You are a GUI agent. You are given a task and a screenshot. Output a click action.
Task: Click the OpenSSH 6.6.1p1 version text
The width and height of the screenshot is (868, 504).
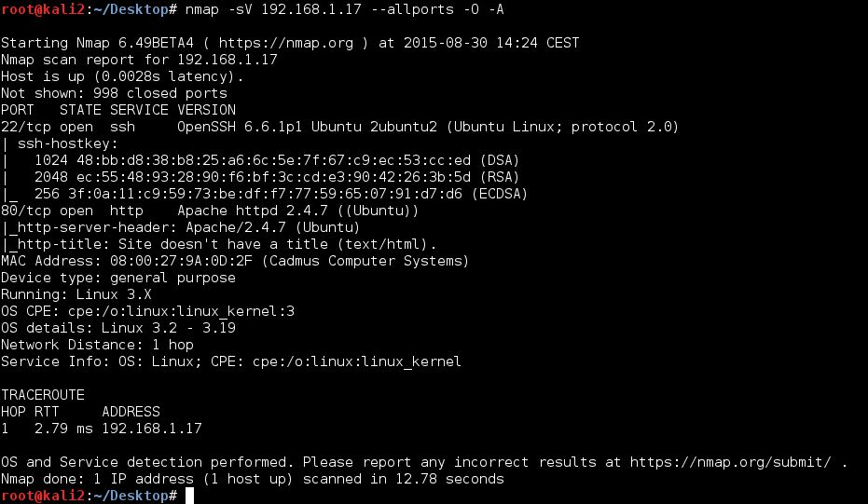[240, 127]
